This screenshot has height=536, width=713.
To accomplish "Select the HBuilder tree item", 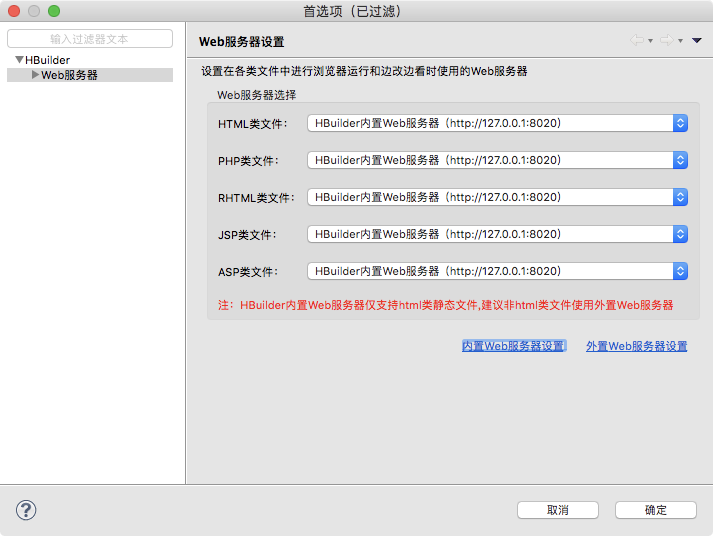I will [47, 60].
